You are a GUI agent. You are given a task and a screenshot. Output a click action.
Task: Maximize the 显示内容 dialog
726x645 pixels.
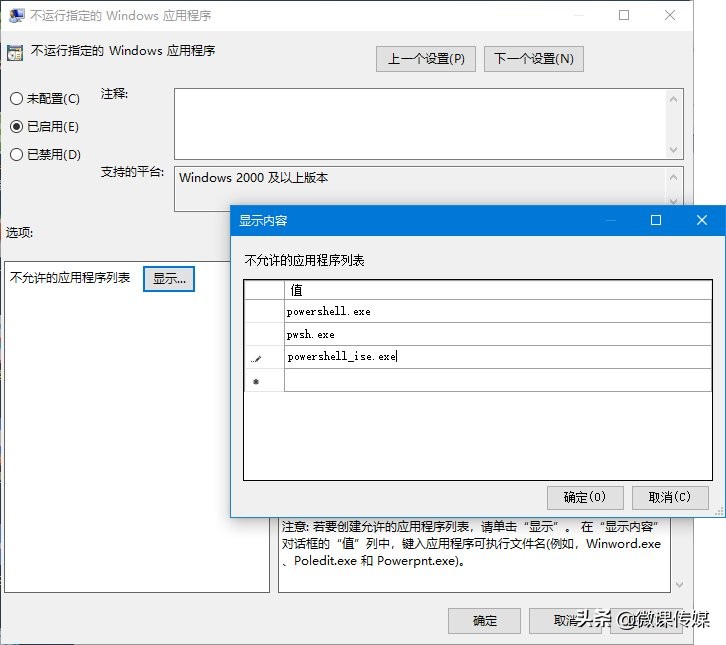coord(656,220)
